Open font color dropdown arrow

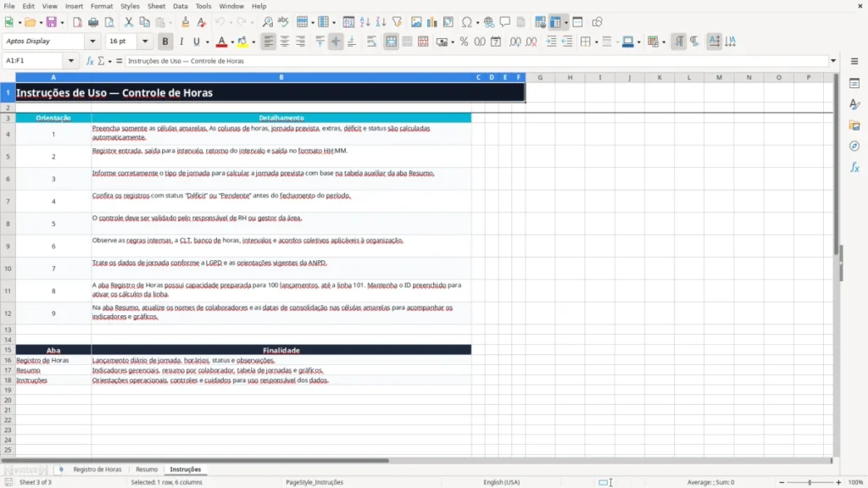tap(232, 42)
